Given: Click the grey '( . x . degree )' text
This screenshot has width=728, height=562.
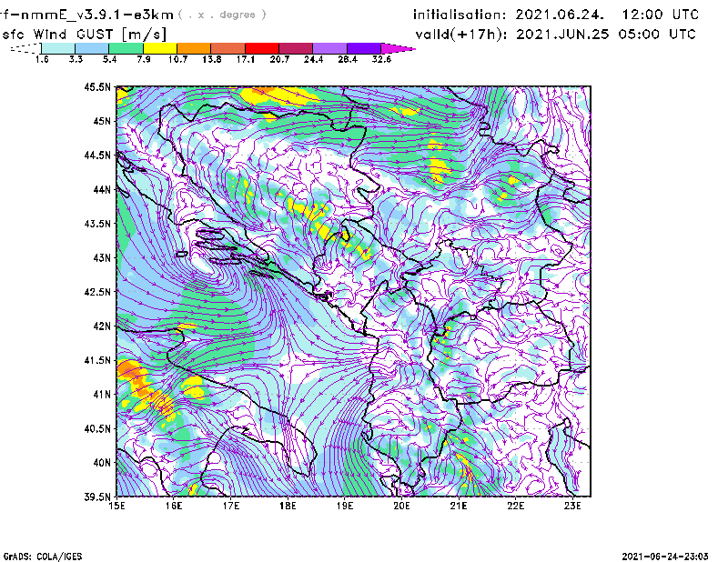Looking at the screenshot, I should [x=222, y=15].
